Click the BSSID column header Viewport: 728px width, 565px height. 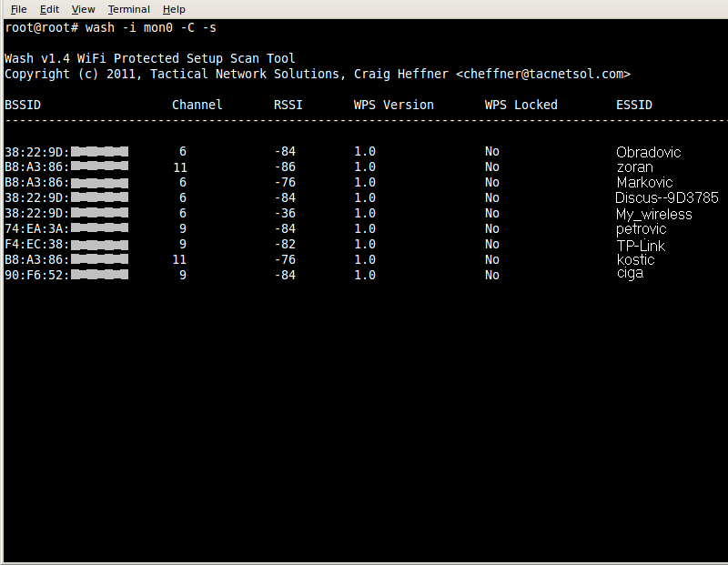[23, 105]
